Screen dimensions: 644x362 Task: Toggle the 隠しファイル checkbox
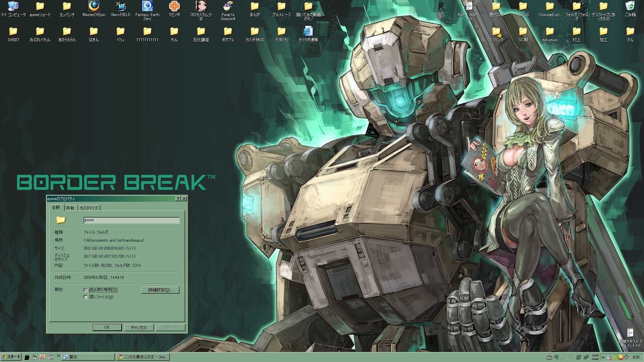click(86, 297)
